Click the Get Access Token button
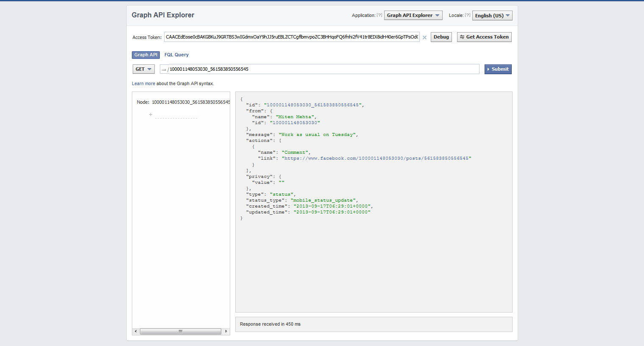The width and height of the screenshot is (644, 346). [484, 37]
